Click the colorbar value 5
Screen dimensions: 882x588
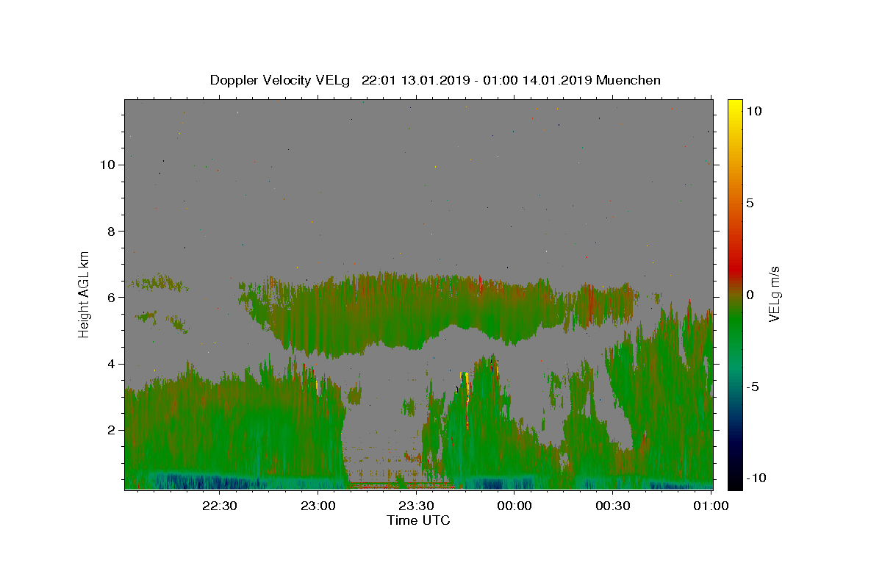click(x=750, y=203)
